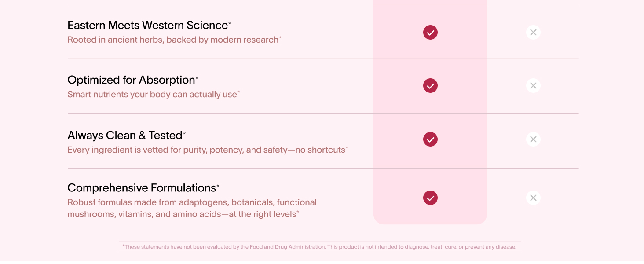Click asterisk after Optimized for Absorption heading
644x264 pixels.
pos(197,78)
